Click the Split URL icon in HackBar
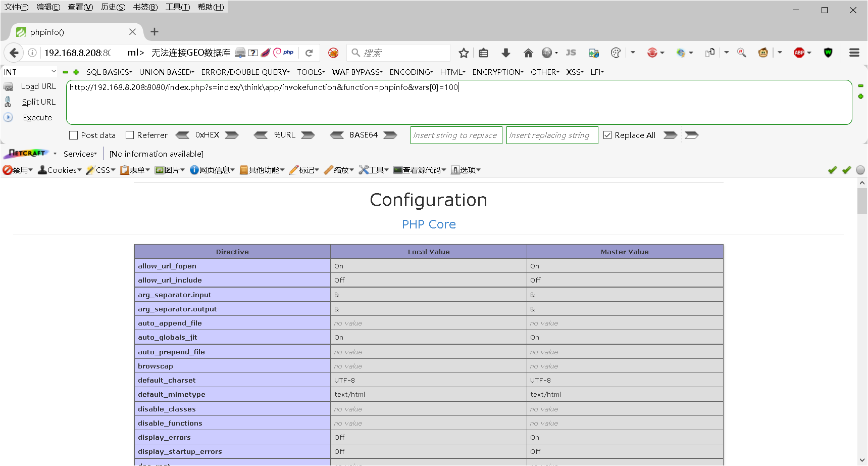The width and height of the screenshot is (868, 466). coord(9,102)
